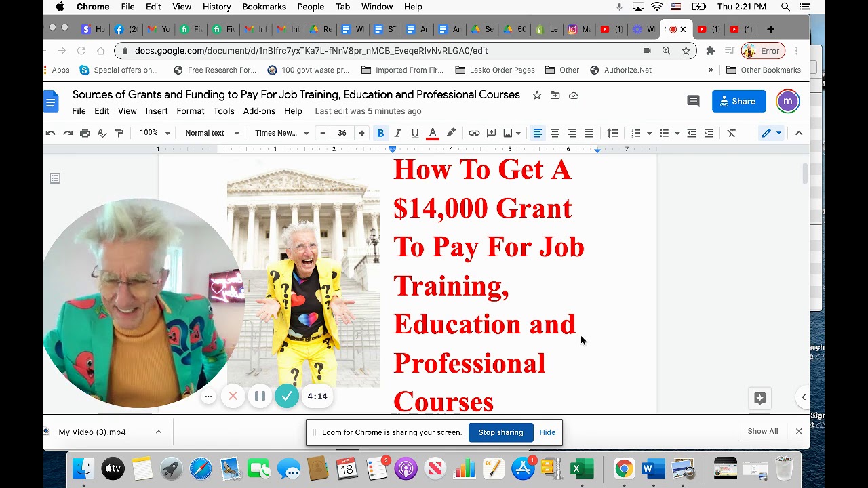Toggle underline formatting
This screenshot has width=868, height=488.
pos(415,133)
